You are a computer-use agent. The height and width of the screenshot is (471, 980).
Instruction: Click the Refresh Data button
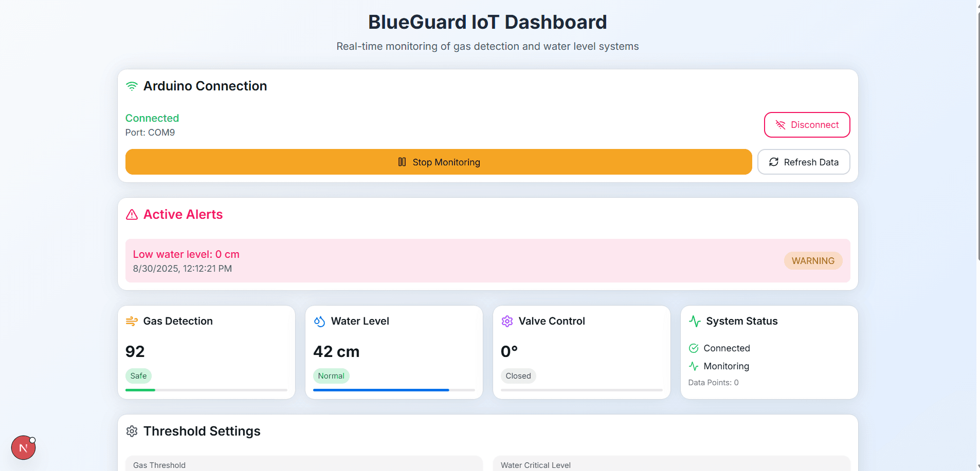[x=803, y=162]
